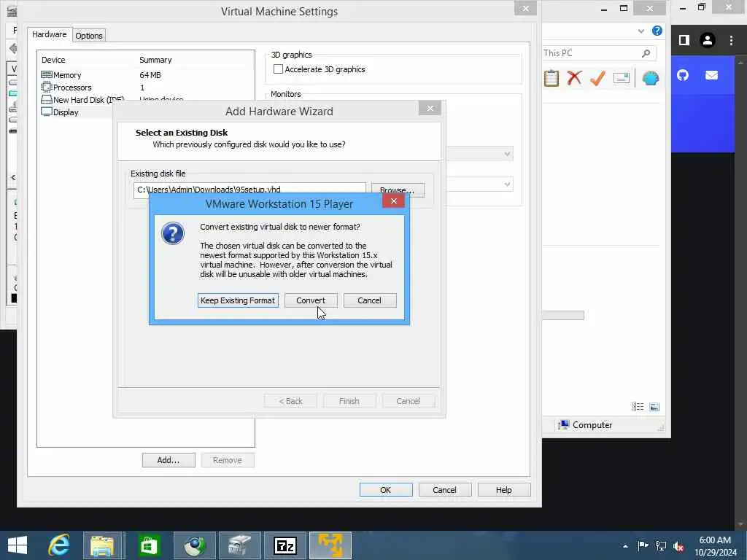Click the muted volume tray icon

click(678, 546)
